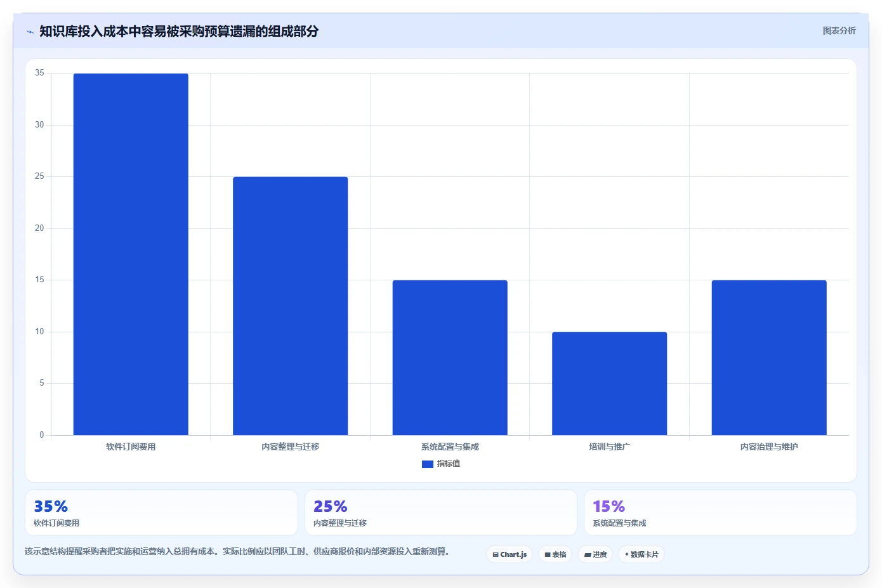Click the 内容治理与维护 bar in the chart
Viewport: 882px width, 588px height.
pyautogui.click(x=769, y=358)
